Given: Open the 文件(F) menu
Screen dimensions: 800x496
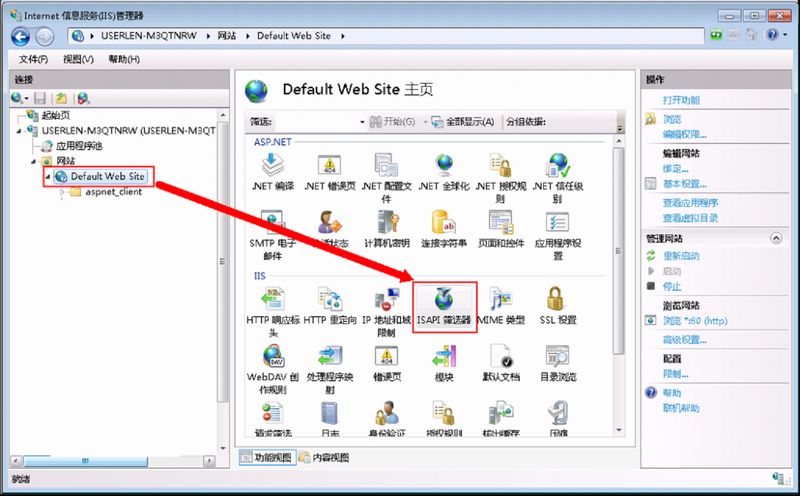Looking at the screenshot, I should (33, 59).
